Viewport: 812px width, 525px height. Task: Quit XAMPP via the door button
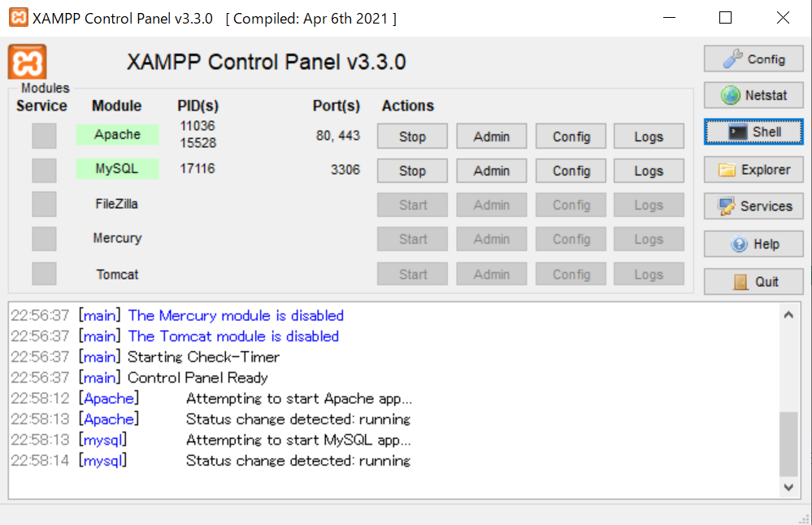[x=753, y=282]
